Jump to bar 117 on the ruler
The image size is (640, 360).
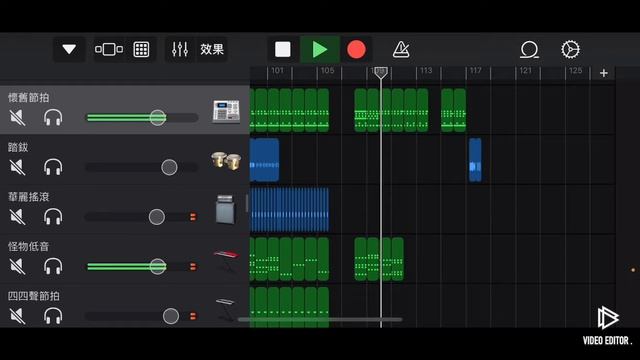(476, 71)
